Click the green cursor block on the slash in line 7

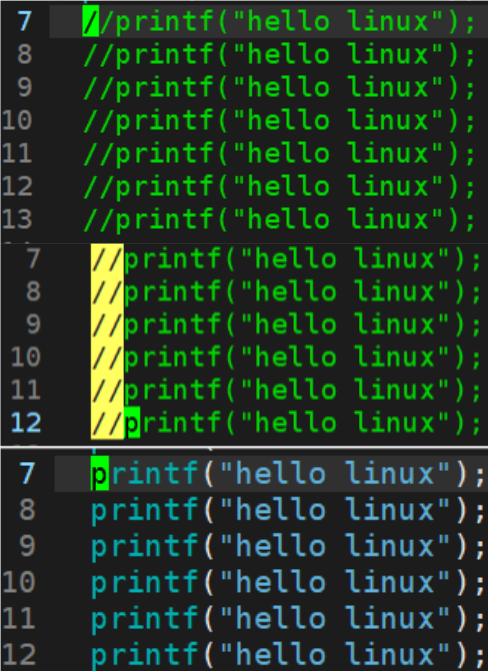point(91,21)
